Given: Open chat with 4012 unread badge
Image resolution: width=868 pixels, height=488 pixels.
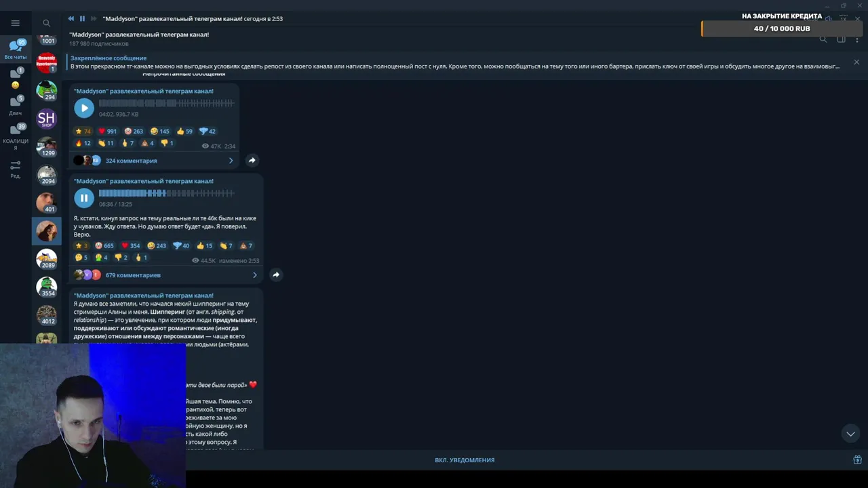Looking at the screenshot, I should click(x=47, y=315).
